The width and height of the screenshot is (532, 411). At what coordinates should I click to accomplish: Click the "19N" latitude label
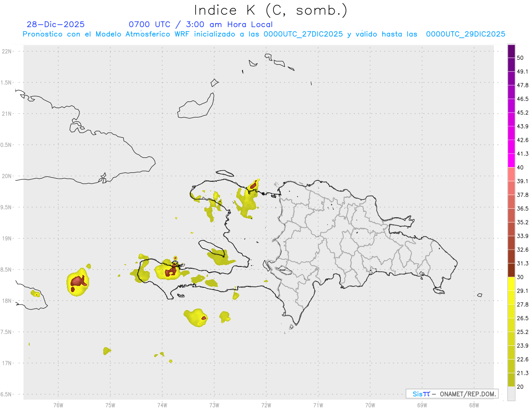tap(7, 238)
